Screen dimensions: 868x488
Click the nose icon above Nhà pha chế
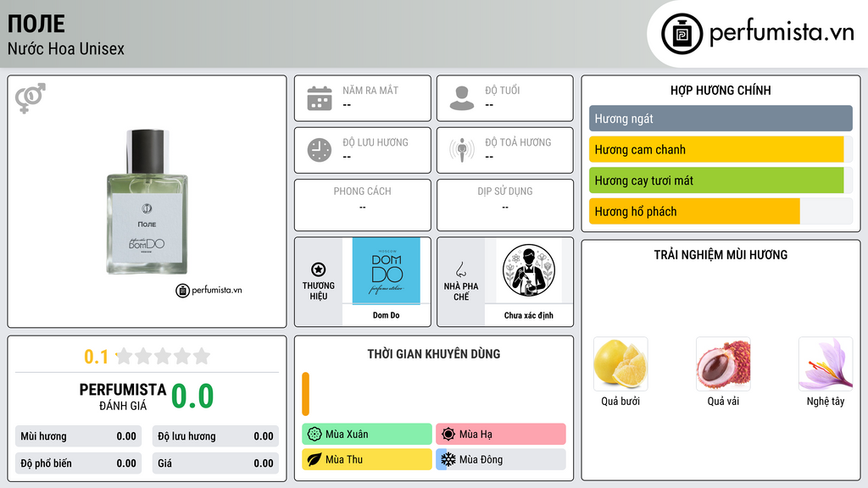[x=460, y=270]
